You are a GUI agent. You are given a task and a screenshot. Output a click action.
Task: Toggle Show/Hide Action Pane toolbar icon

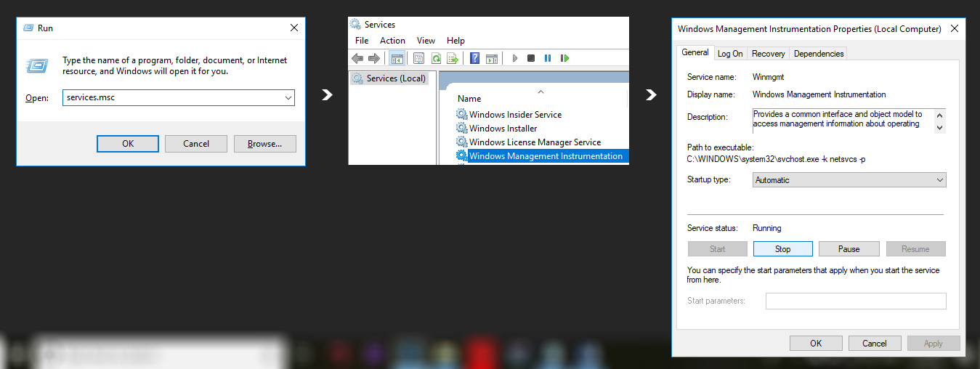492,58
